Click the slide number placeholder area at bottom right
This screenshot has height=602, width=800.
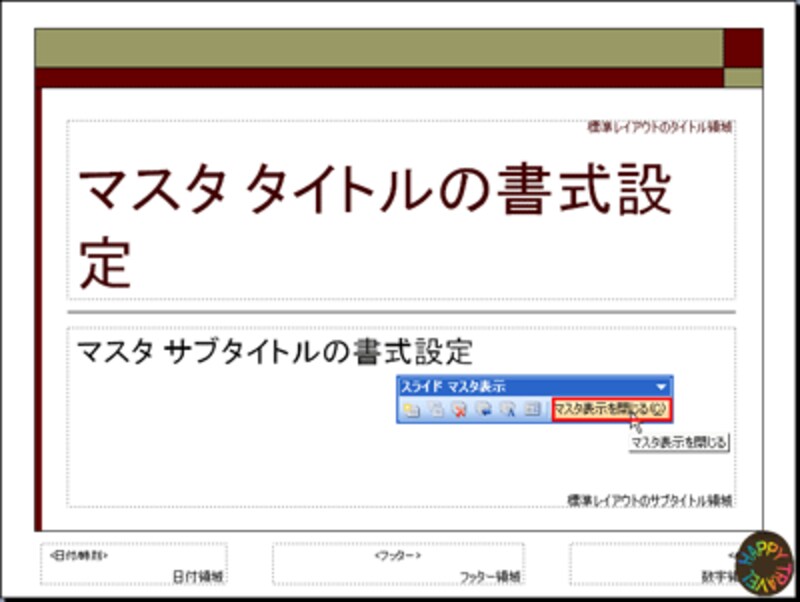point(655,564)
